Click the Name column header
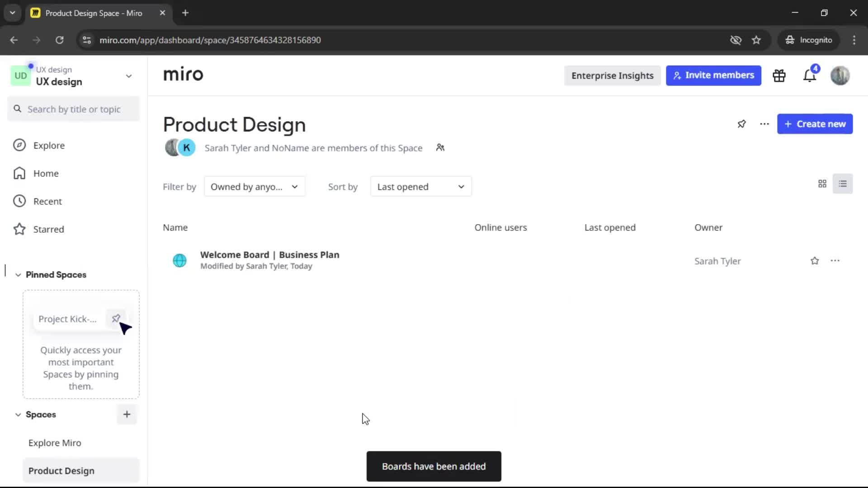Screen dimensions: 868x488 [175, 228]
